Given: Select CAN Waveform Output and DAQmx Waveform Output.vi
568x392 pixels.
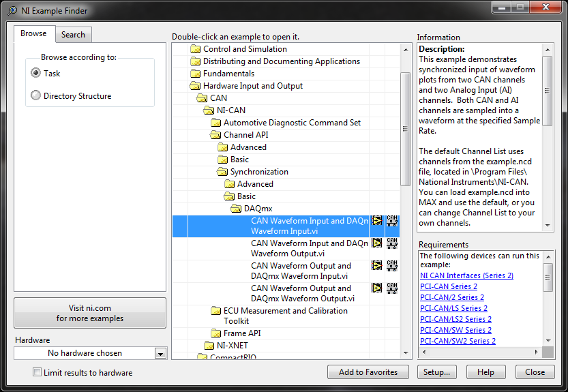Looking at the screenshot, I should [303, 293].
